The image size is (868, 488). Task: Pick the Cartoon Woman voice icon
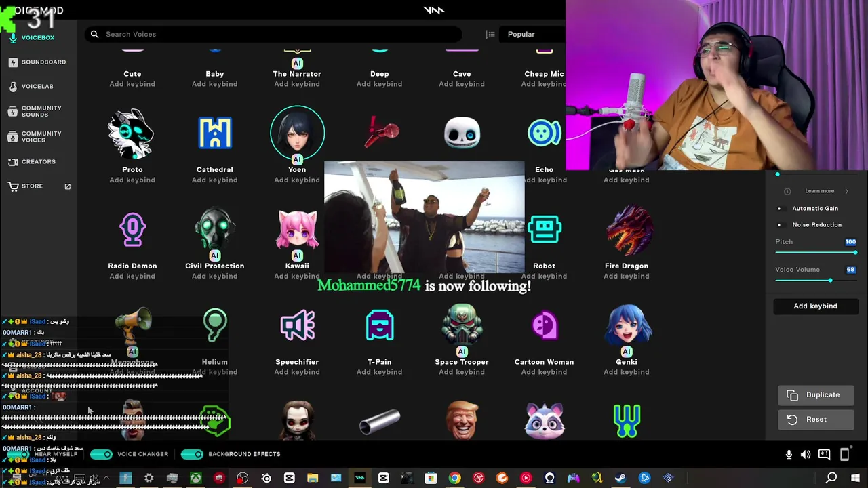pos(544,325)
